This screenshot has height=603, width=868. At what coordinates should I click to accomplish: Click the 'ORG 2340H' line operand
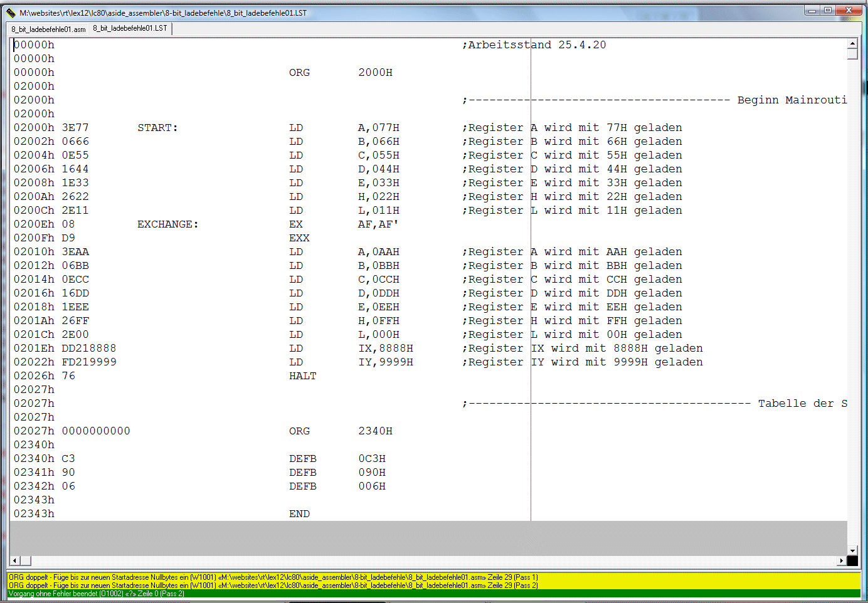tap(375, 431)
